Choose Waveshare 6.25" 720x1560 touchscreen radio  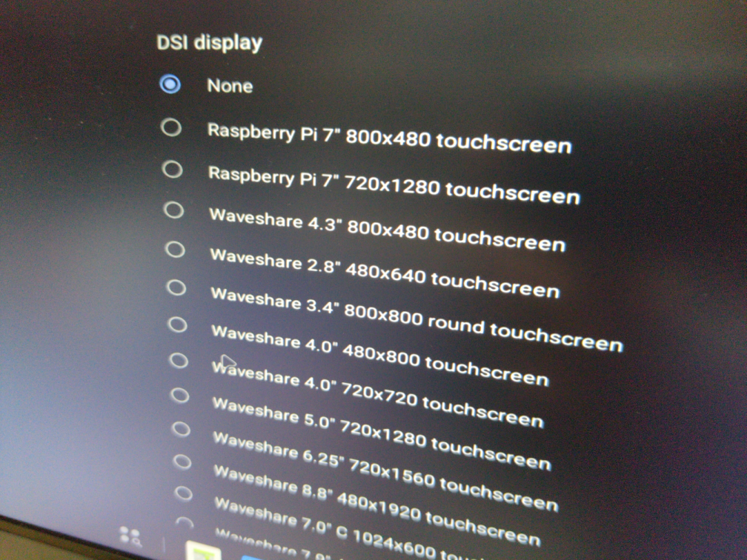[x=181, y=429]
